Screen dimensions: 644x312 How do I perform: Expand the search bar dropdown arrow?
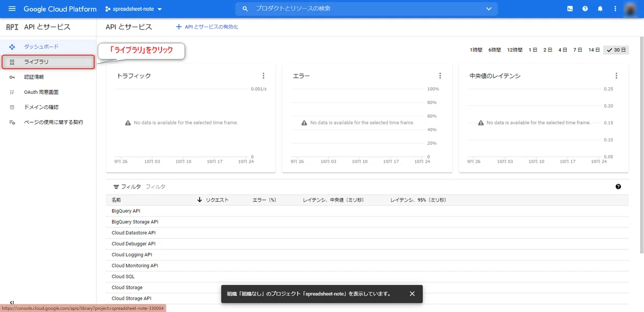(488, 9)
